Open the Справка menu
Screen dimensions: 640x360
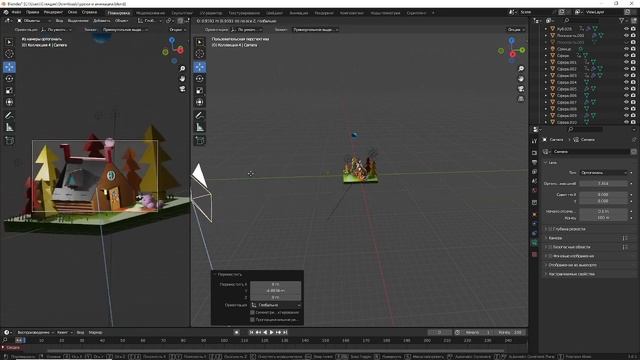click(89, 12)
